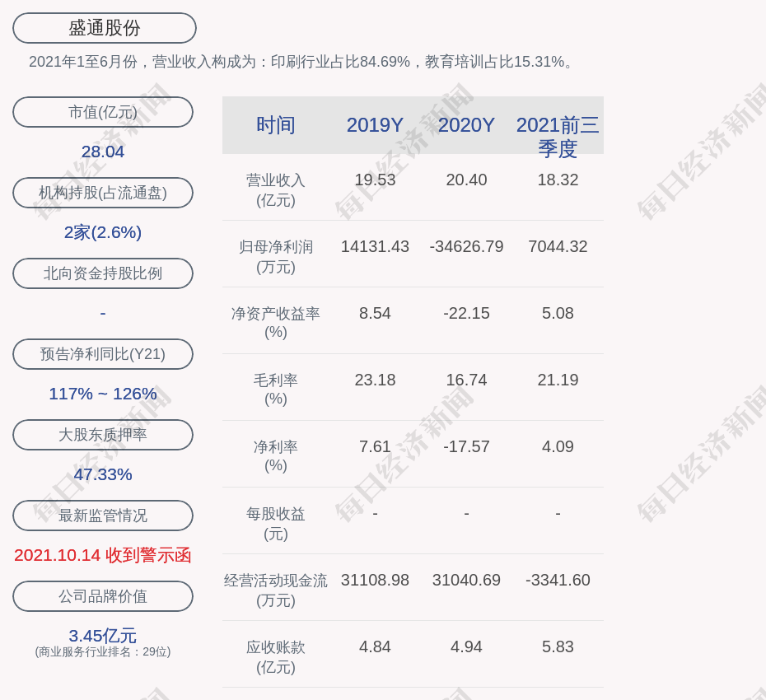Select the receivables value 5.83
Screen dimensions: 766x700
coord(558,646)
